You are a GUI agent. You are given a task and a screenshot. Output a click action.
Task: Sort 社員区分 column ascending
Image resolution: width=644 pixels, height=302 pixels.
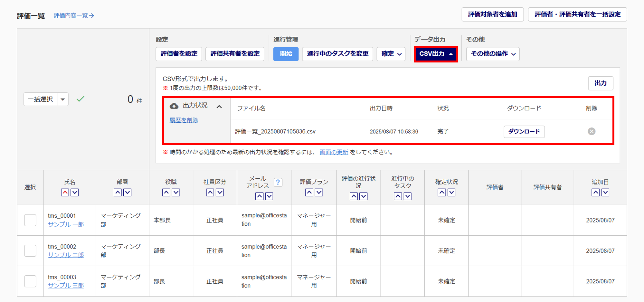pyautogui.click(x=210, y=193)
